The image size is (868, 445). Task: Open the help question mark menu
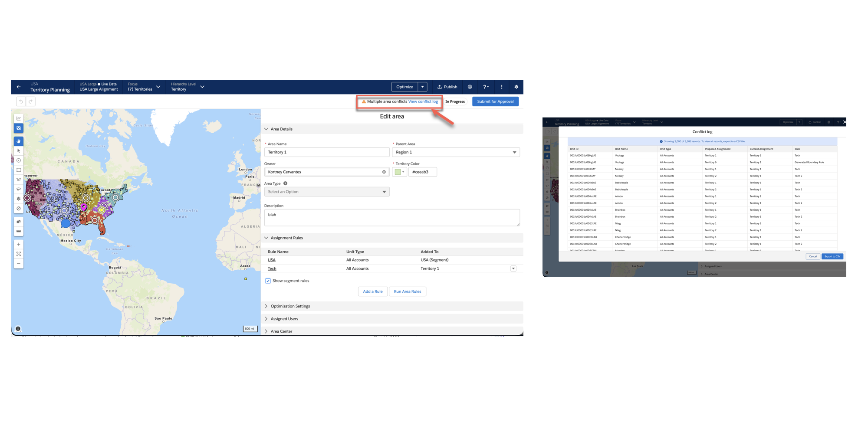pos(486,87)
